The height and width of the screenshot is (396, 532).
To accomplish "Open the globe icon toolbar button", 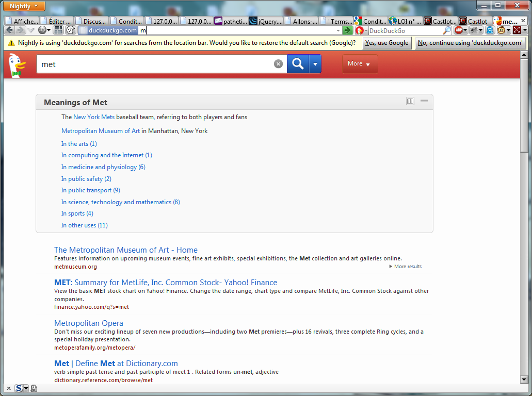I will tap(42, 30).
